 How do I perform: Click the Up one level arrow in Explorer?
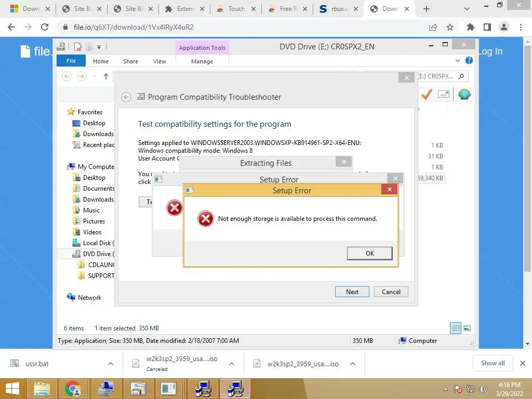[x=106, y=77]
